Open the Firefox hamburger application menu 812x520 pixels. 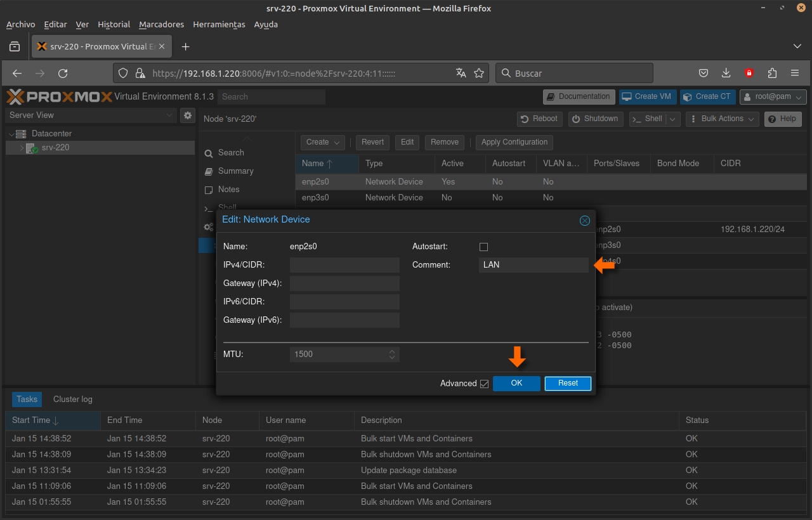click(795, 73)
